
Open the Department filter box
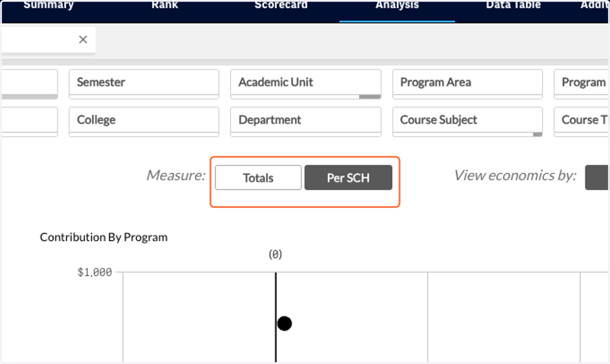tap(306, 122)
